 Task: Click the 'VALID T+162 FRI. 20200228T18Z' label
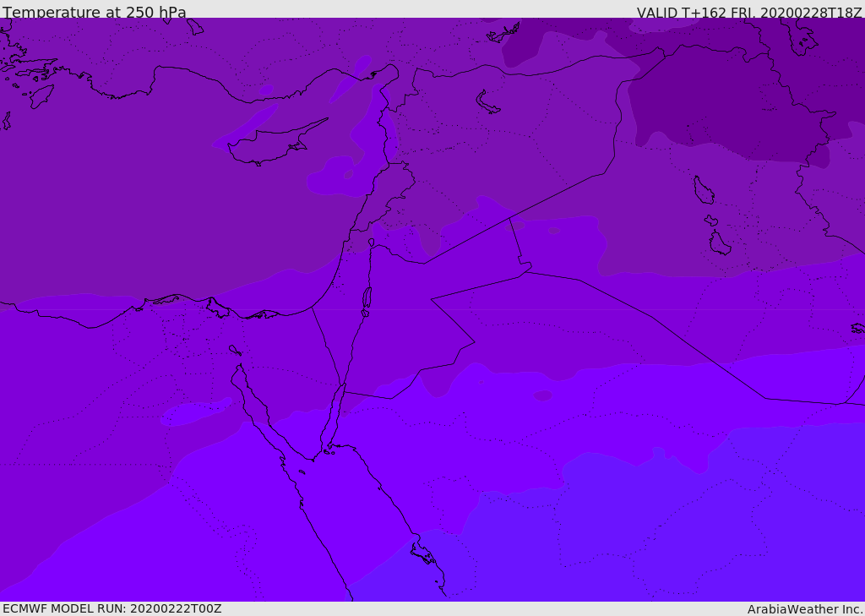(749, 12)
